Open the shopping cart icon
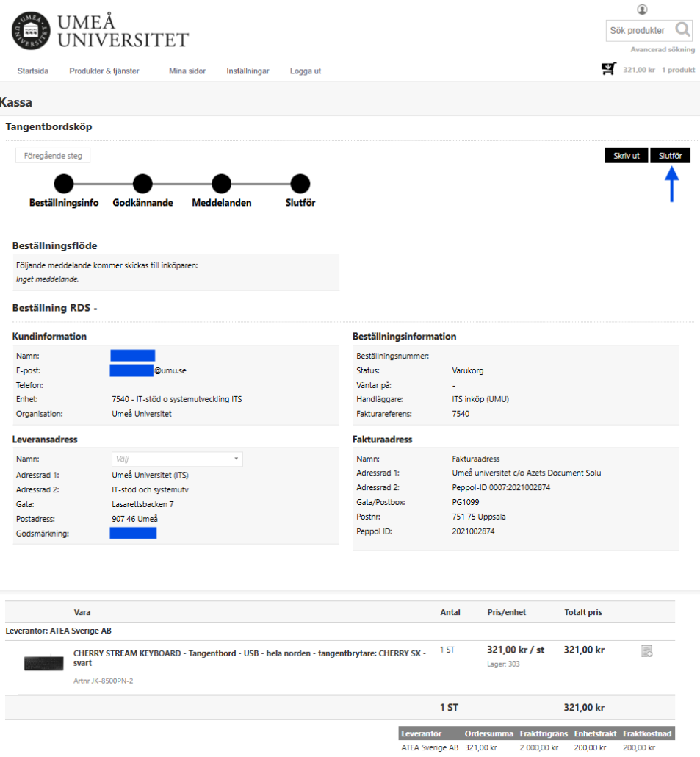 [x=608, y=69]
